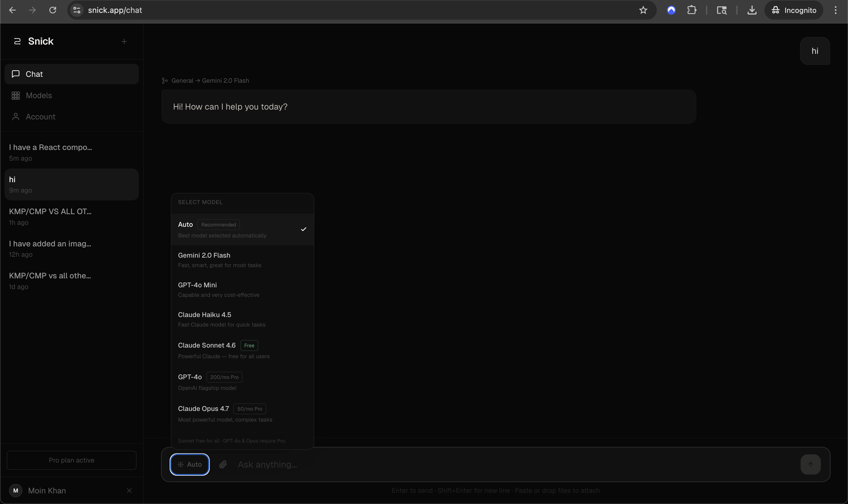Click the browser back arrow
848x504 pixels.
[13, 10]
